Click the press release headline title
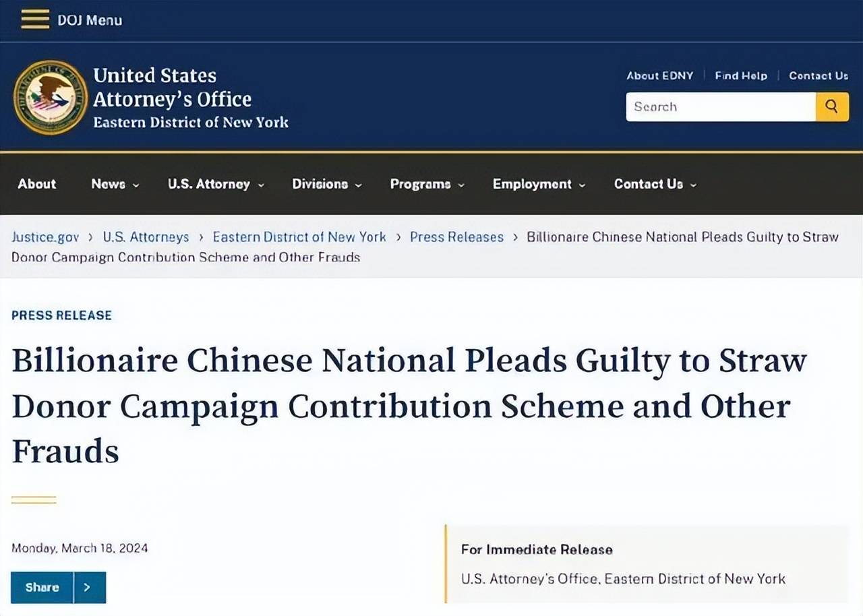863x616 pixels. [405, 405]
